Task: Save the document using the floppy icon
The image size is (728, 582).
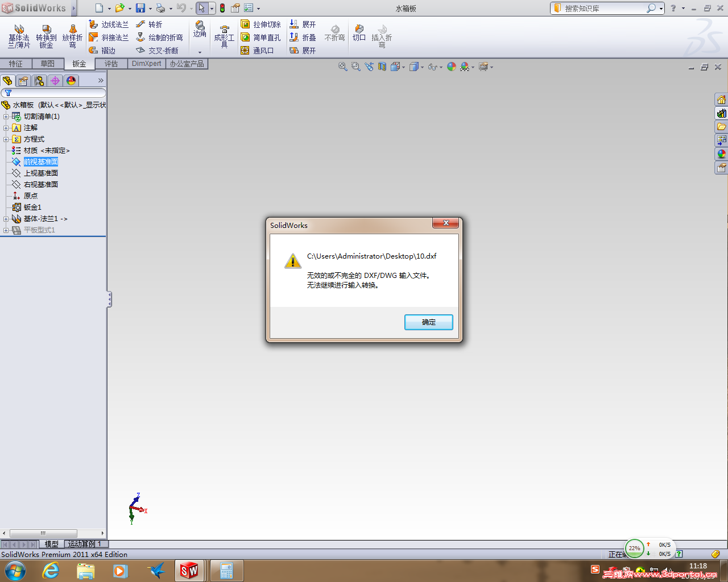Action: coord(140,8)
